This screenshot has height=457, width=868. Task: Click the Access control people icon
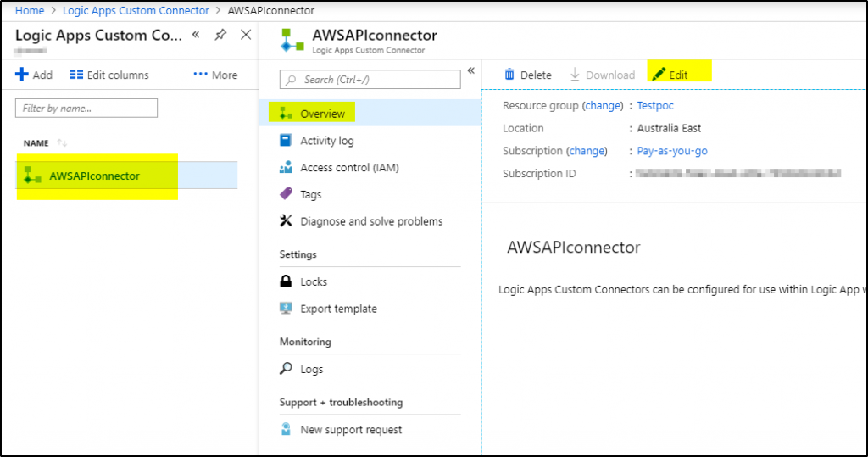(286, 167)
